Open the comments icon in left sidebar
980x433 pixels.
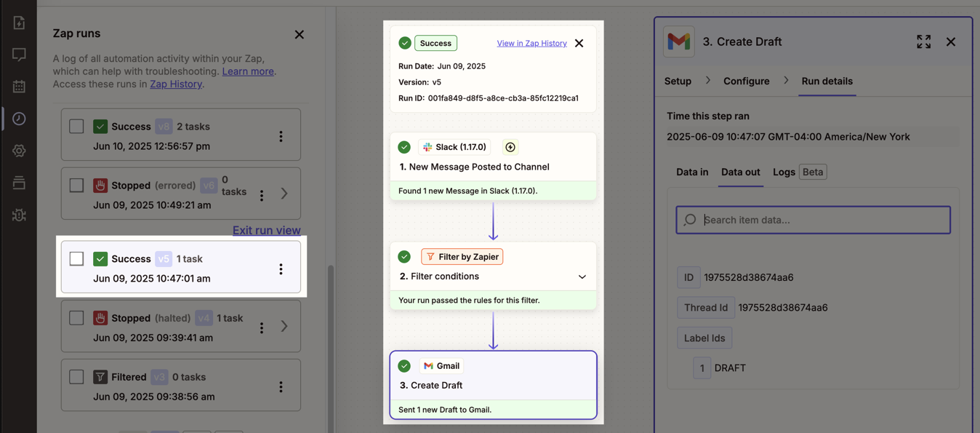pyautogui.click(x=19, y=55)
